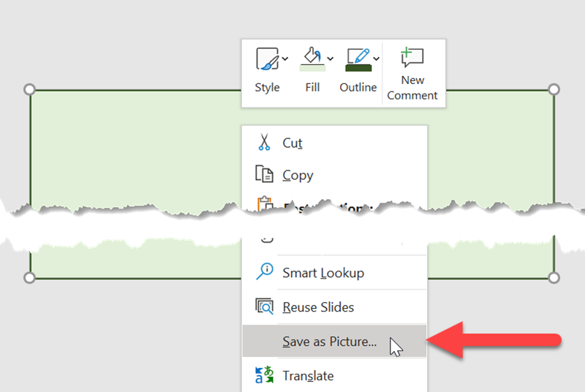This screenshot has width=585, height=392.
Task: Expand the Fill color dropdown arrow
Action: click(x=331, y=59)
